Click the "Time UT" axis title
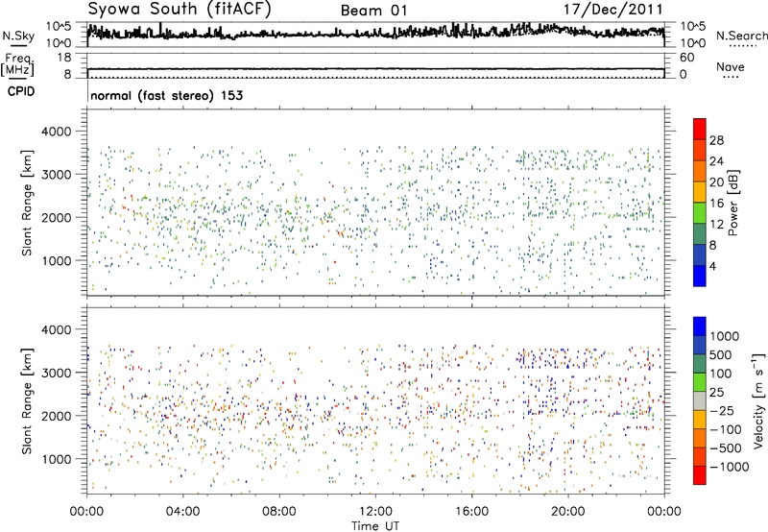768x532 pixels. 375,525
